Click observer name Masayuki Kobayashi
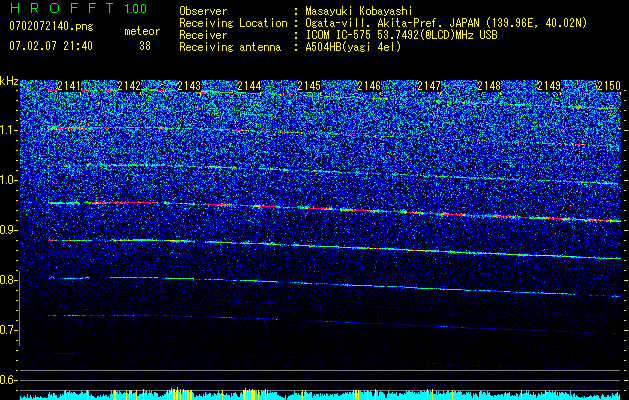Viewport: 629px width, 400px height. coord(359,11)
